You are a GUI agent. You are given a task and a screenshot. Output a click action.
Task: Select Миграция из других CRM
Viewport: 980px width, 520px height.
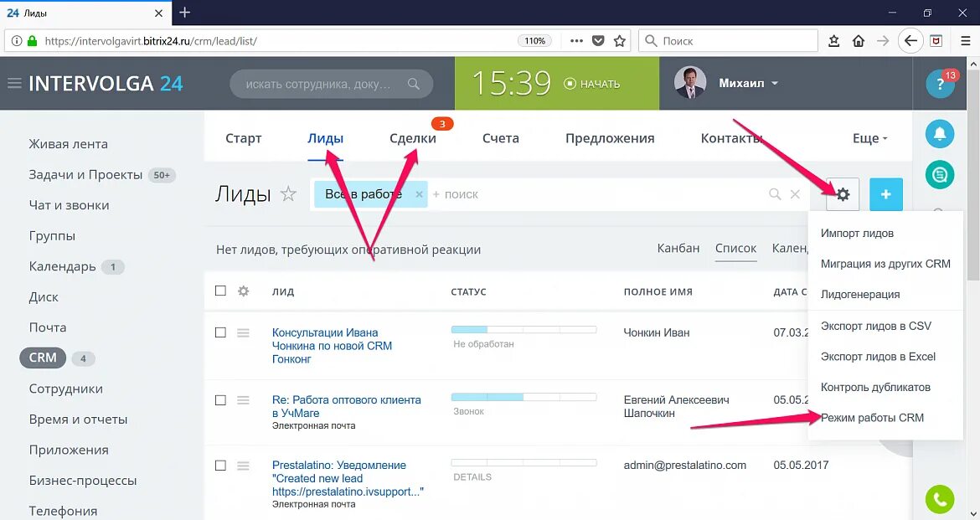(x=885, y=264)
